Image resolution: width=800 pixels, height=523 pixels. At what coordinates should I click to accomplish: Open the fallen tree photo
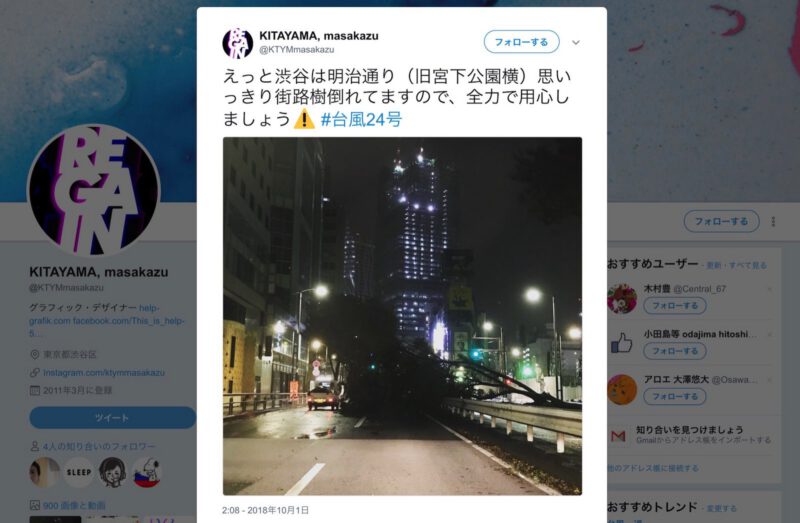[x=402, y=316]
